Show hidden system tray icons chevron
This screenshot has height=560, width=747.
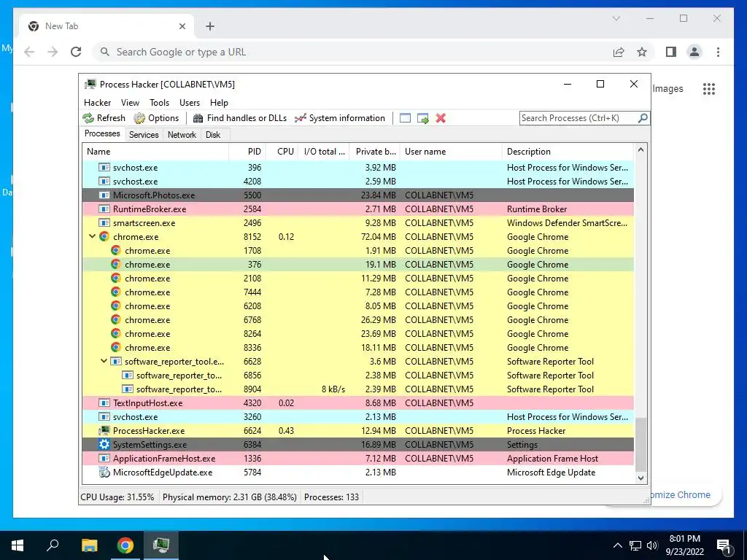617,545
